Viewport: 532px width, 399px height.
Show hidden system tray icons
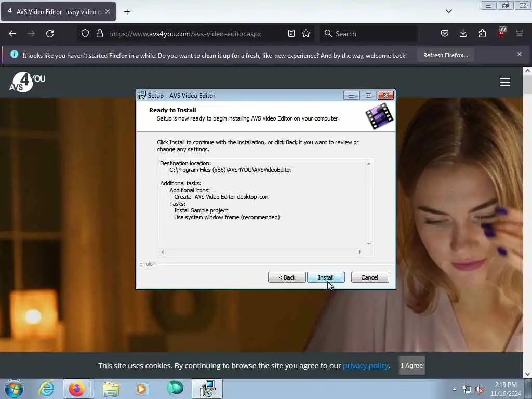point(454,389)
